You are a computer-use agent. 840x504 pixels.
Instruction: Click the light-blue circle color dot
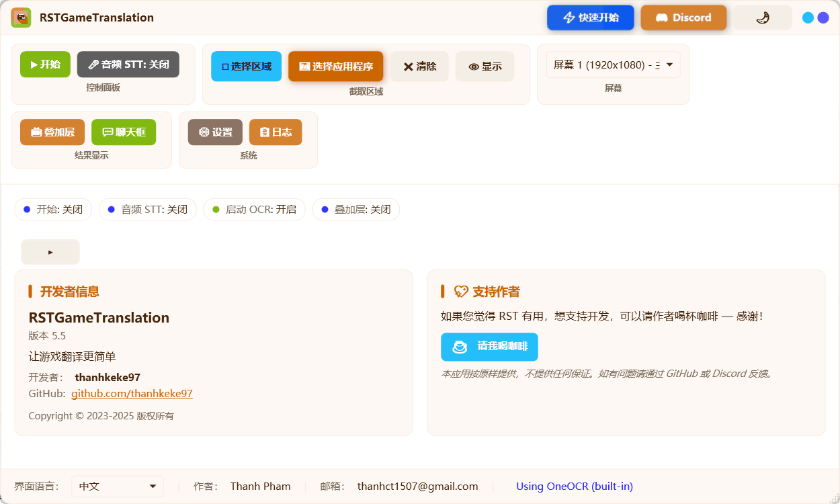808,17
